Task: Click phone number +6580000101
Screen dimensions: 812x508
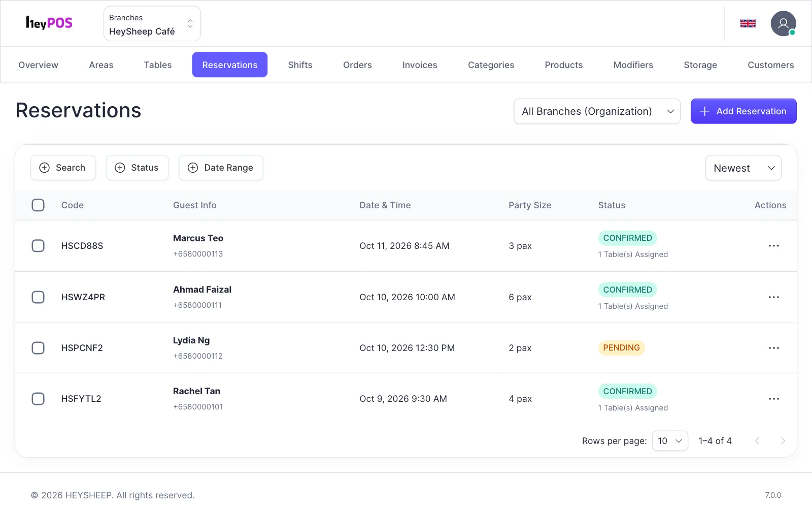Action: (x=198, y=407)
